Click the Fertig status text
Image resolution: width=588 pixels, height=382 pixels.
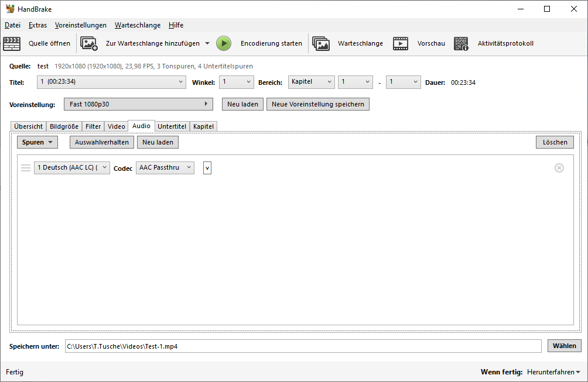coord(15,372)
